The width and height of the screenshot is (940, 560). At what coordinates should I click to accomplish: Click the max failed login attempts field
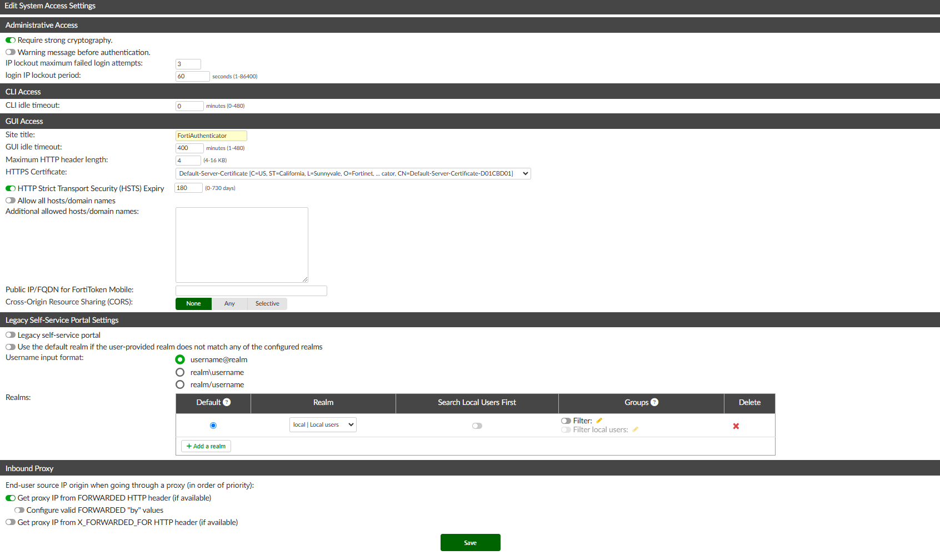pyautogui.click(x=188, y=64)
